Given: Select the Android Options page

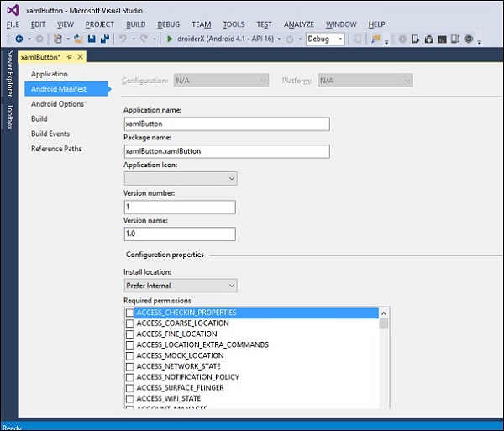Looking at the screenshot, I should coord(57,104).
